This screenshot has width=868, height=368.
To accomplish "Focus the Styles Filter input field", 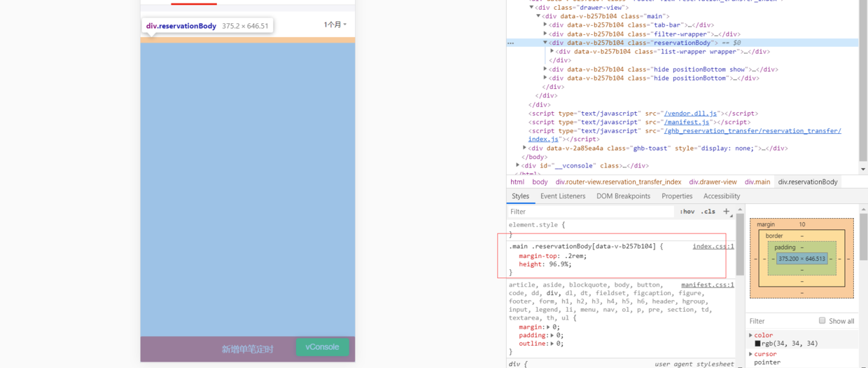I will (x=590, y=212).
